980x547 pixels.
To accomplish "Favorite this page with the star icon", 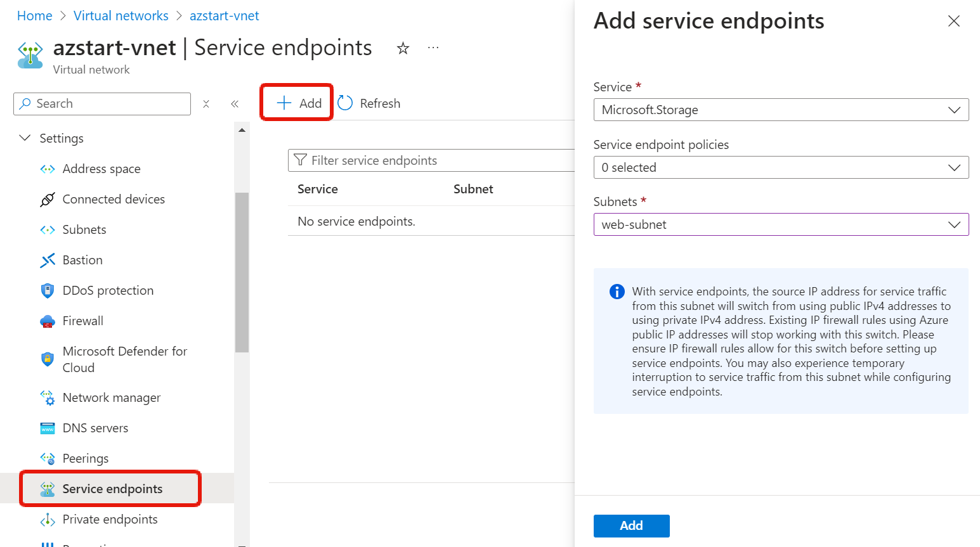I will click(403, 48).
